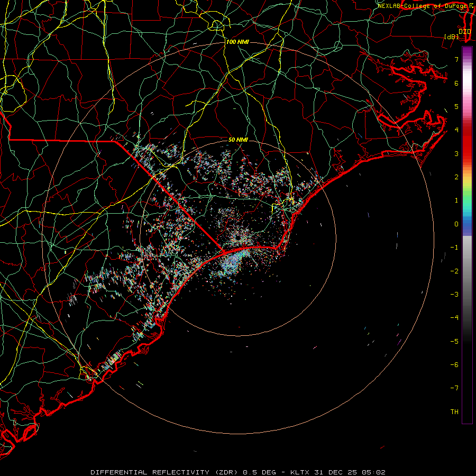
Task: Select the -4 value on the scale
Action: pyautogui.click(x=454, y=318)
